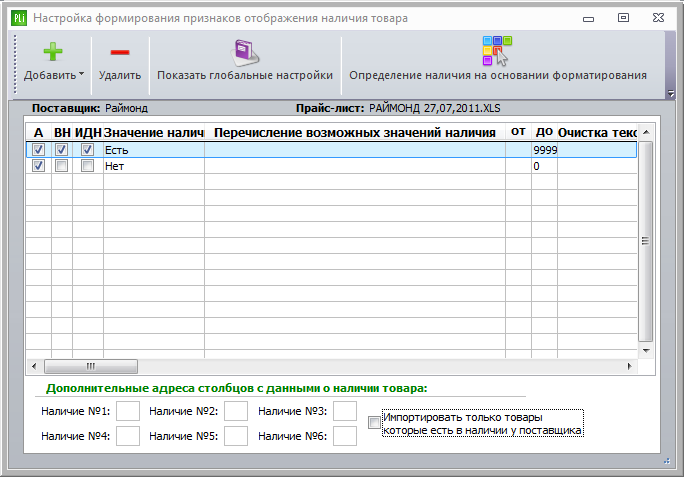Click the supplier name Раймонд

[127, 108]
